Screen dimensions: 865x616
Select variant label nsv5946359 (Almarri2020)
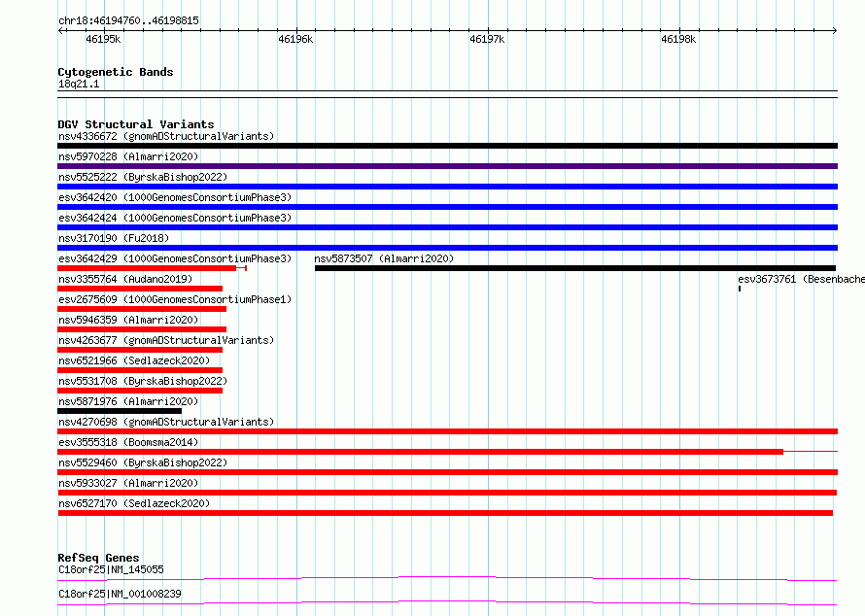tap(128, 320)
